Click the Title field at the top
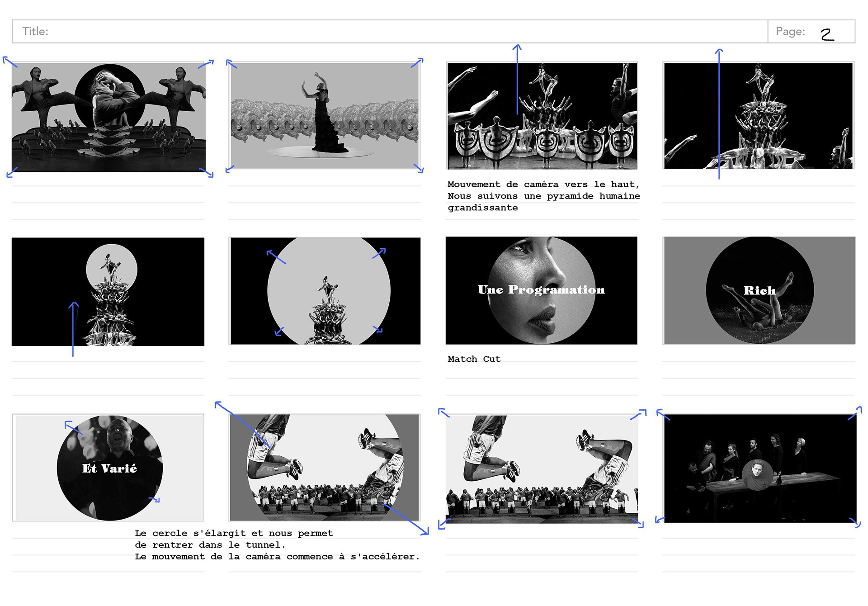Screen dimensions: 868x606 click(x=390, y=31)
